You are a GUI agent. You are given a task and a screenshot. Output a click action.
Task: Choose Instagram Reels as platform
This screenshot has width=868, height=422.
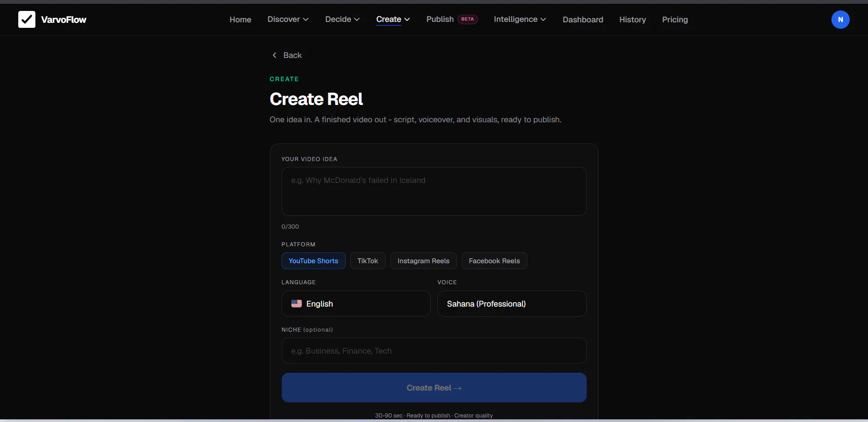(x=423, y=261)
